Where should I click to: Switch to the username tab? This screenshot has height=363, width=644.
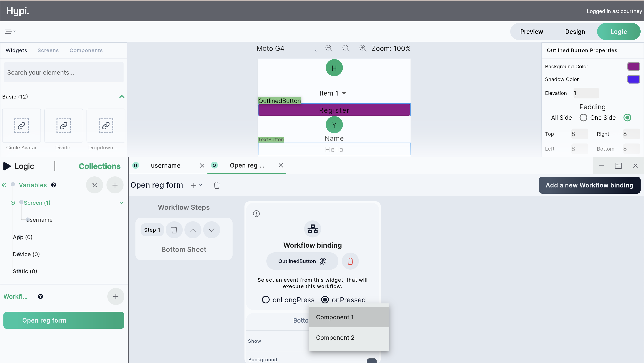tap(166, 165)
